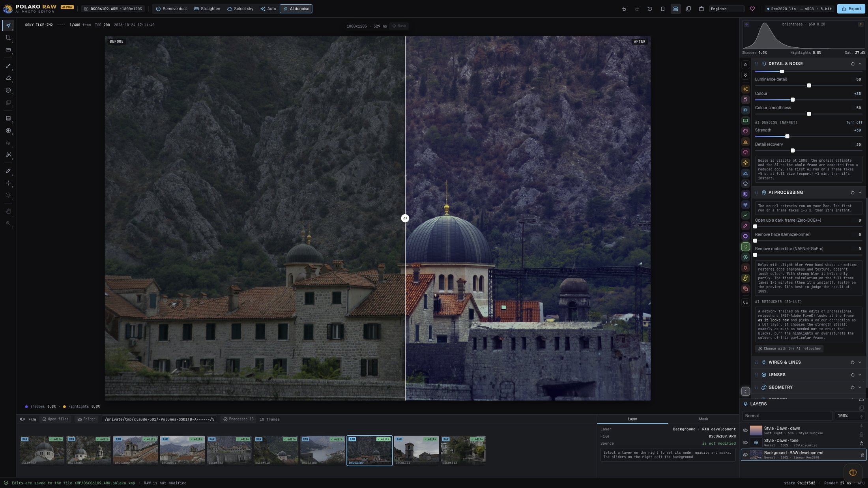The height and width of the screenshot is (488, 868).
Task: Pick the Gradient filter tool
Action: tap(8, 118)
